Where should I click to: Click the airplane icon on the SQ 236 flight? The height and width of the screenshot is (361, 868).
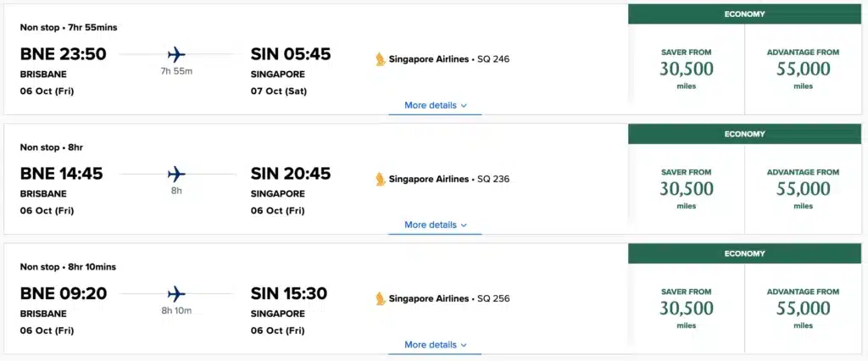tap(176, 175)
